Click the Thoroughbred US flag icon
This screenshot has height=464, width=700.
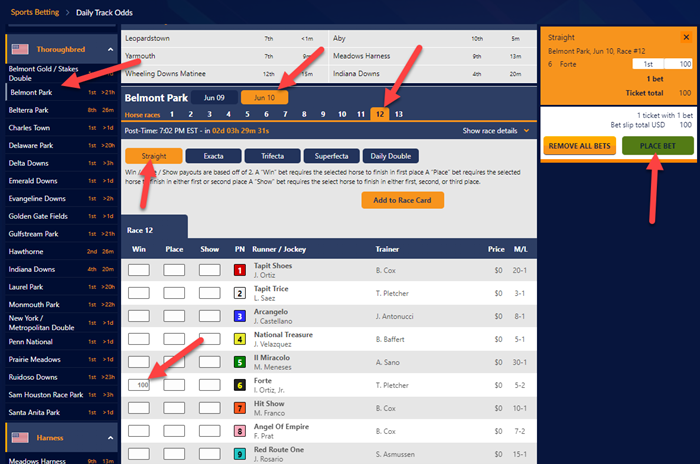20,49
